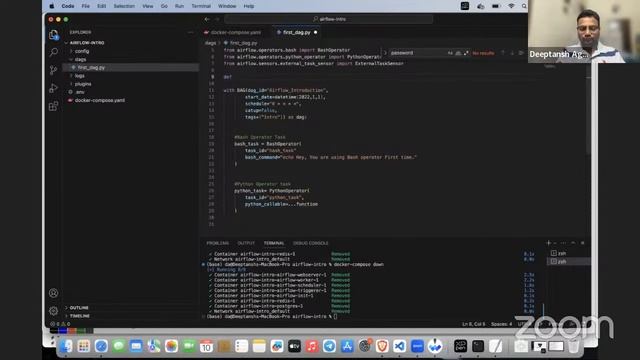The image size is (640, 360).
Task: Click the Spaces: 4 indentation status
Action: point(501,324)
